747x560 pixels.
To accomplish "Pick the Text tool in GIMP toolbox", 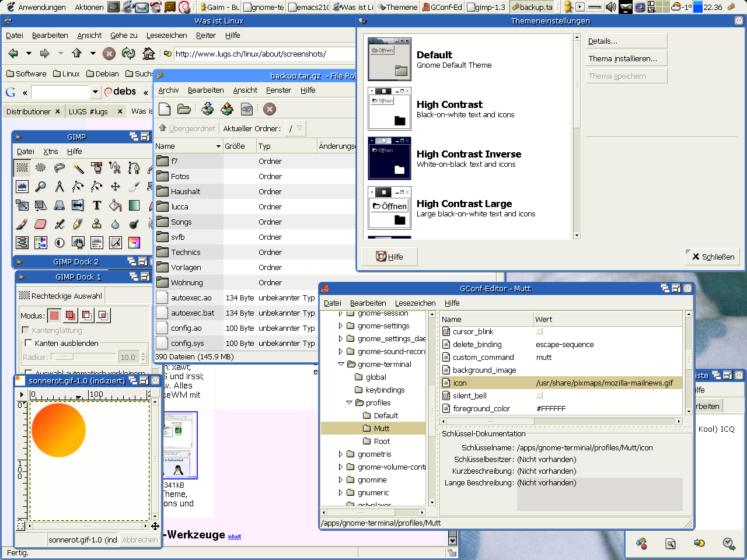I will [x=97, y=205].
